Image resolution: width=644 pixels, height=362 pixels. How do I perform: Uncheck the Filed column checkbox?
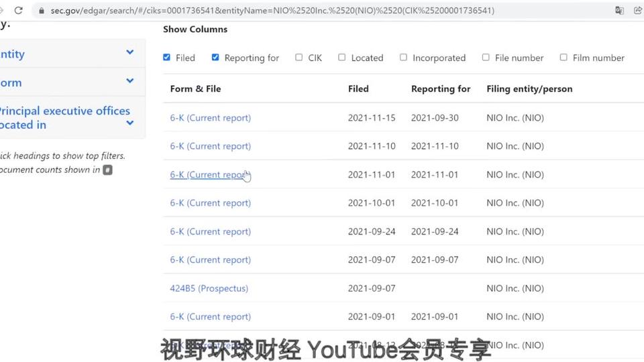click(167, 58)
